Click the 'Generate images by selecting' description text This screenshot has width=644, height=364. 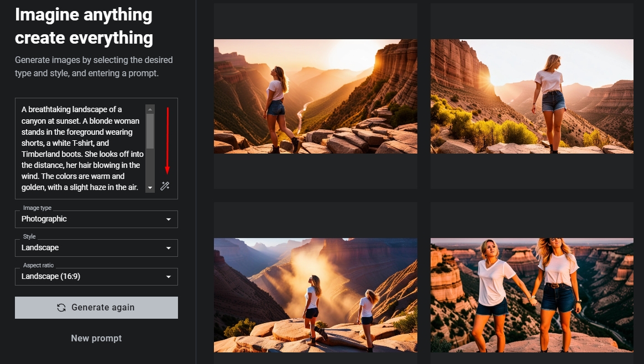coord(94,66)
